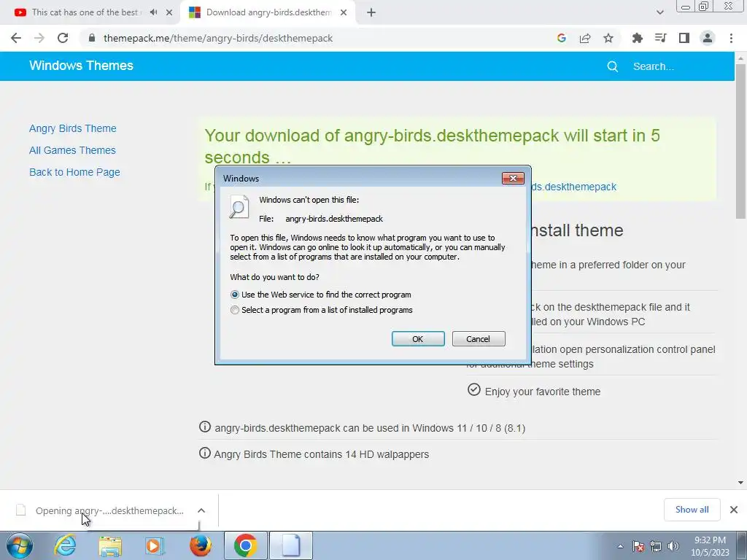Launch Firefox from the taskbar
Viewport: 747px width, 560px height.
201,545
